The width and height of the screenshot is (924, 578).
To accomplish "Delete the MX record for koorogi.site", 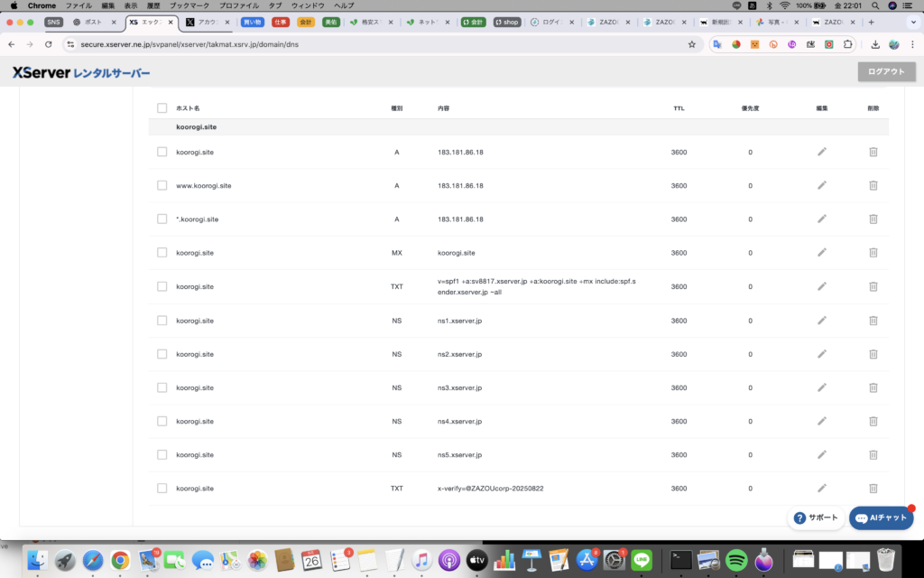I will pos(873,253).
